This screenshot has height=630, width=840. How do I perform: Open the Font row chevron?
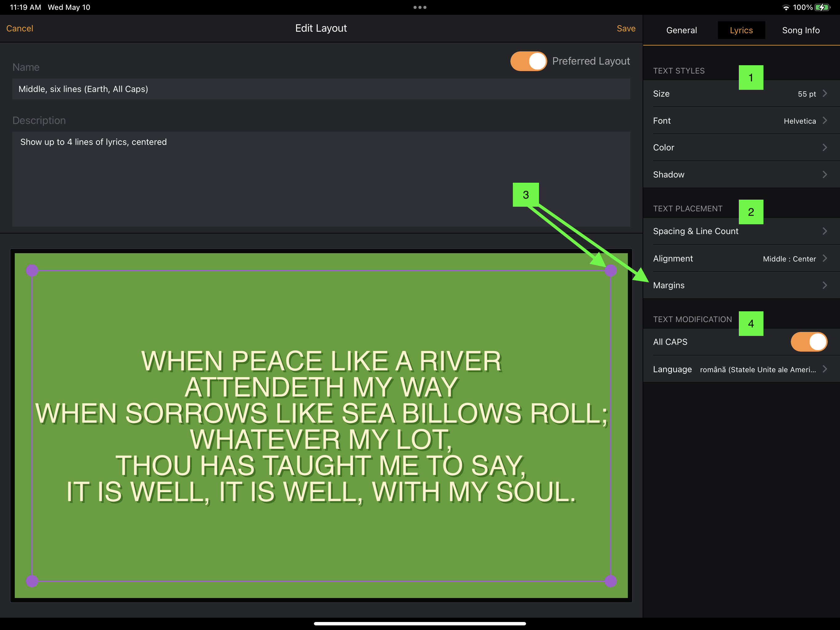coord(824,121)
